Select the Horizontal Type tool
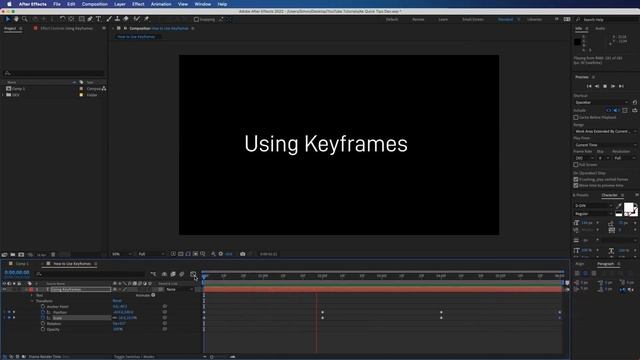Viewport: 640px width, 360px height. coord(98,19)
